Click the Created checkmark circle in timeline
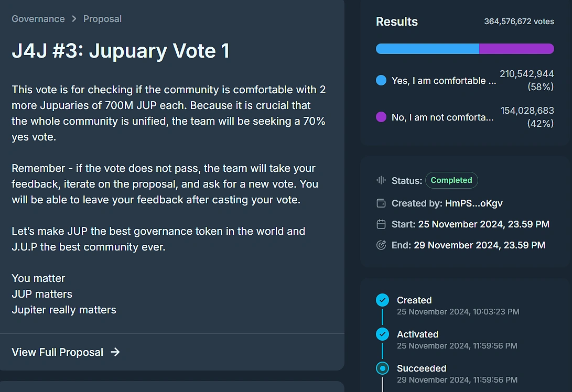This screenshot has width=572, height=392. pos(382,300)
